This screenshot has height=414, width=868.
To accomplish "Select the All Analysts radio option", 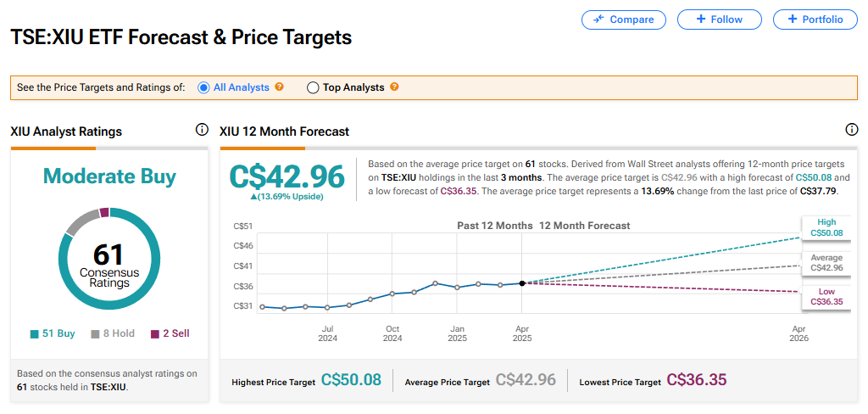I will (203, 87).
